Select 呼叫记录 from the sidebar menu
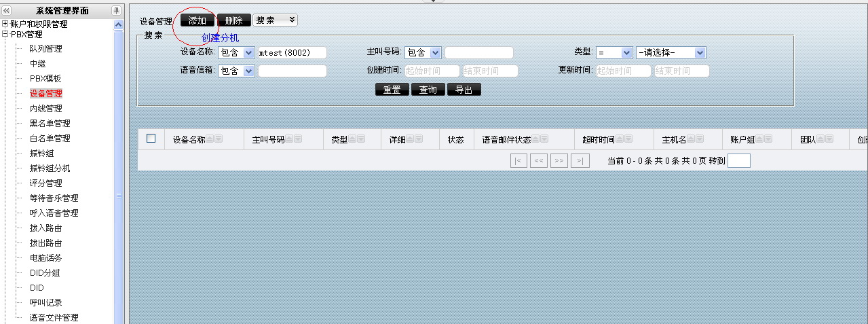Image resolution: width=868 pixels, height=324 pixels. (45, 303)
